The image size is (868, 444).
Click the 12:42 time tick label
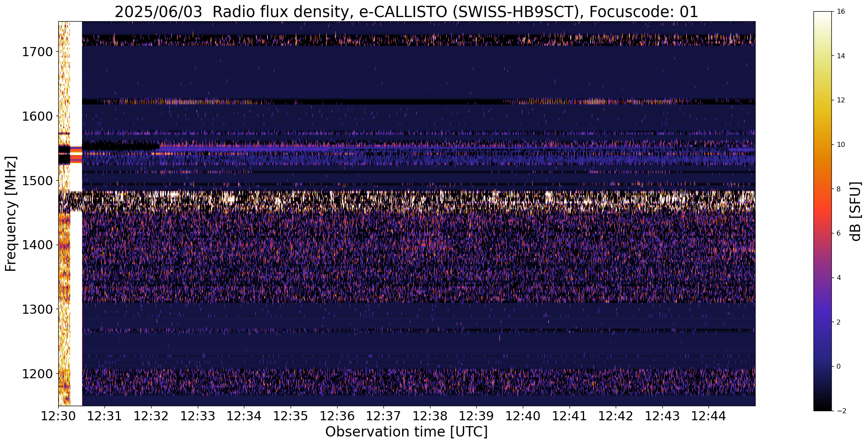pos(616,416)
